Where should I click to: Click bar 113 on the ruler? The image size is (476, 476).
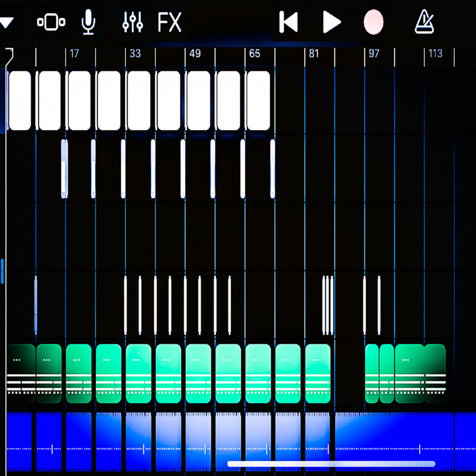(435, 54)
